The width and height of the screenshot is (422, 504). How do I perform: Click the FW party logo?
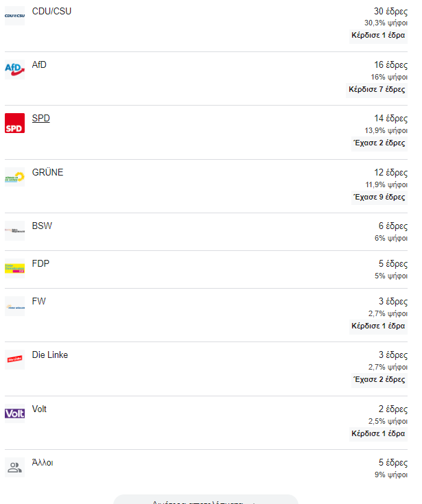coord(14,306)
